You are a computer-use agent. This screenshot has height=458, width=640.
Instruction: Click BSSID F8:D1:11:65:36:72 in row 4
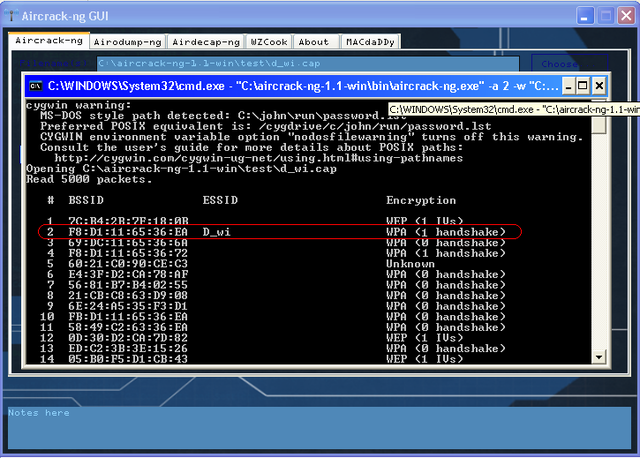pos(128,253)
